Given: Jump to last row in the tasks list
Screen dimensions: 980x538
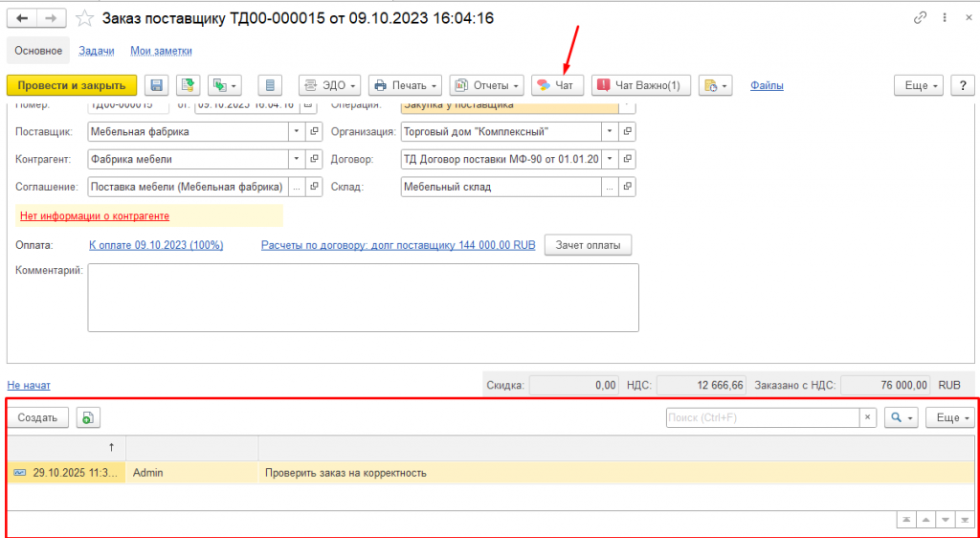Looking at the screenshot, I should [x=966, y=520].
